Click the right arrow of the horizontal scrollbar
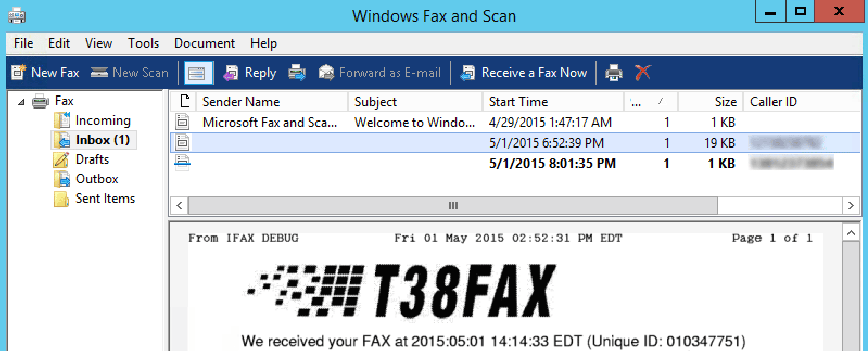 [851, 206]
